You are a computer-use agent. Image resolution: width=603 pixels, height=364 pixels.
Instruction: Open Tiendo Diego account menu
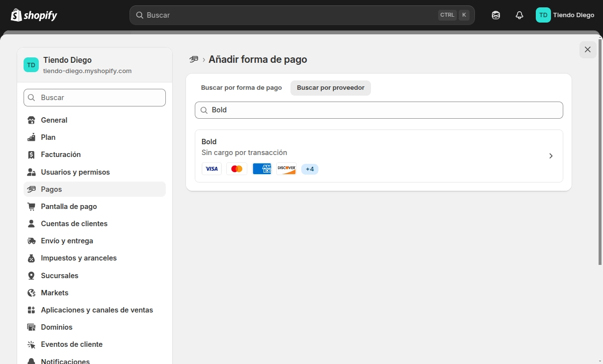[x=565, y=15]
